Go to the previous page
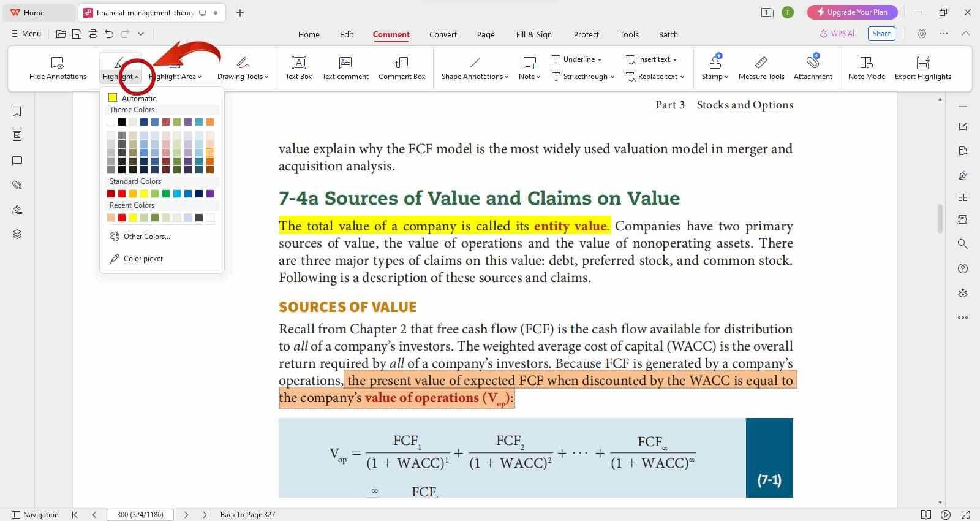Image resolution: width=980 pixels, height=521 pixels. point(94,515)
